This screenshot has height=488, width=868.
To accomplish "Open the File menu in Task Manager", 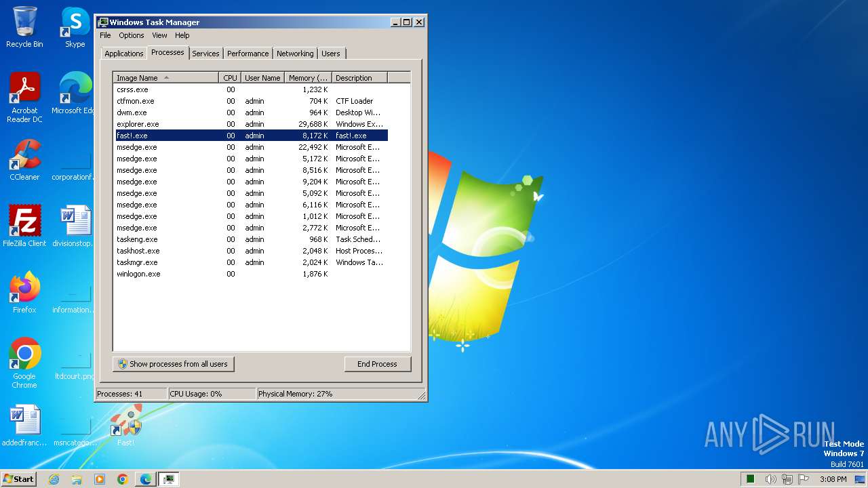I will click(105, 35).
